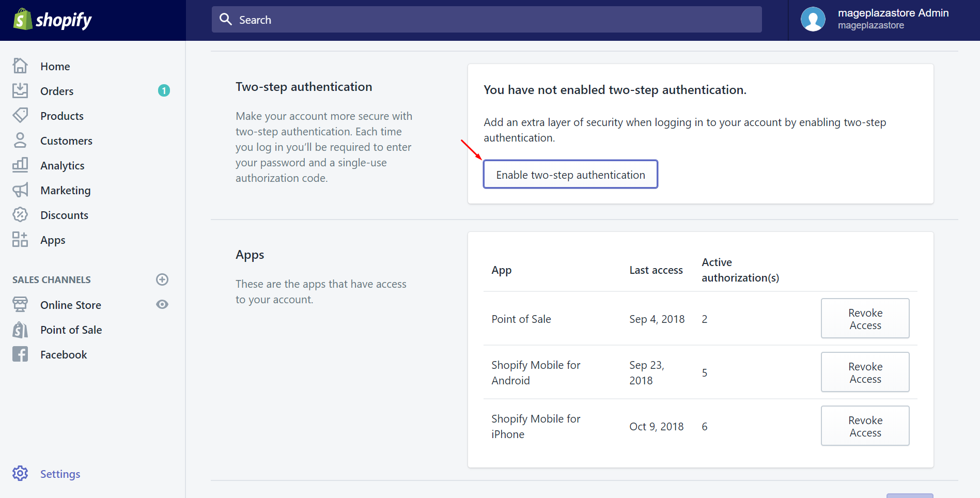
Task: Click the Apps grid icon
Action: coord(20,239)
